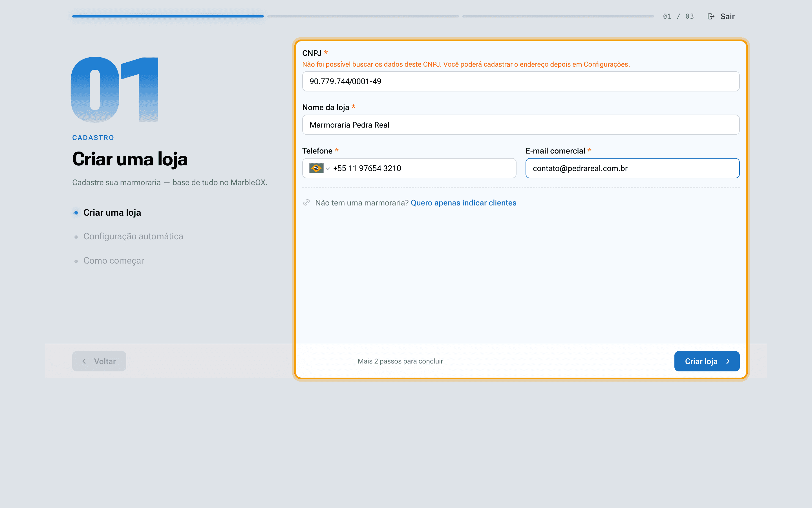Click the third progress bar segment
812x508 pixels.
pyautogui.click(x=558, y=16)
